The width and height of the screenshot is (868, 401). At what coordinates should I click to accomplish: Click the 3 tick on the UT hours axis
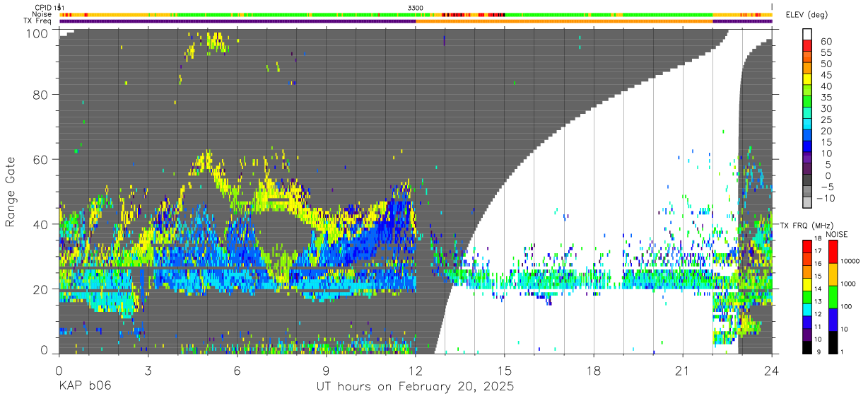point(148,370)
